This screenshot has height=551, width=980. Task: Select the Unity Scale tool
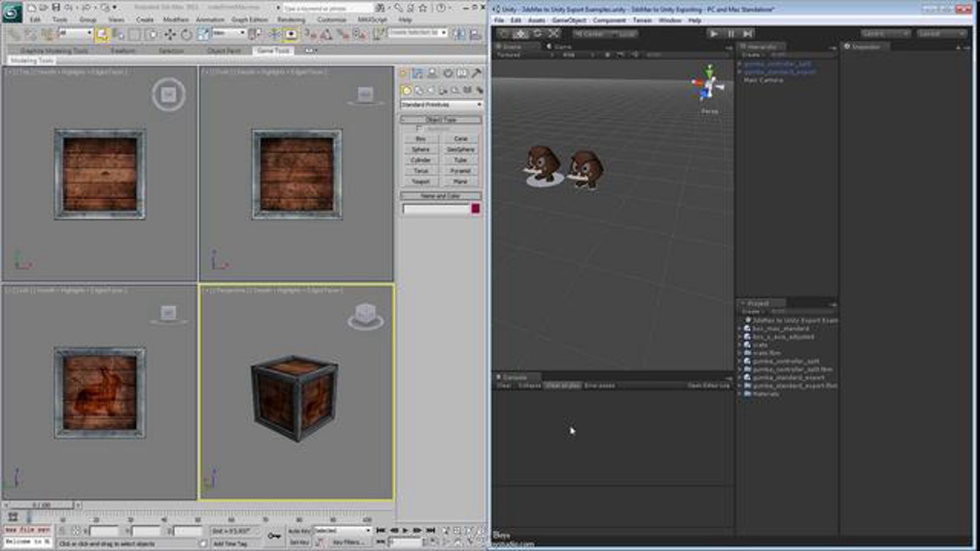[x=554, y=34]
